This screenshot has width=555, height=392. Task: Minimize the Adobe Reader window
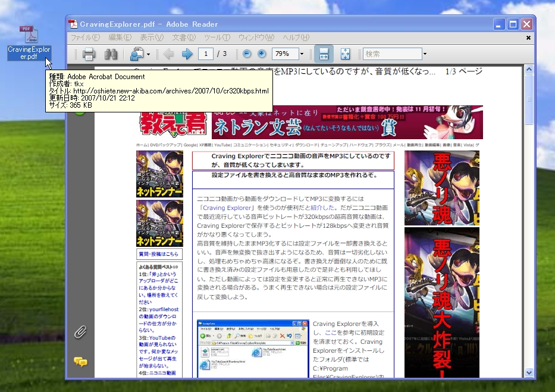click(498, 24)
